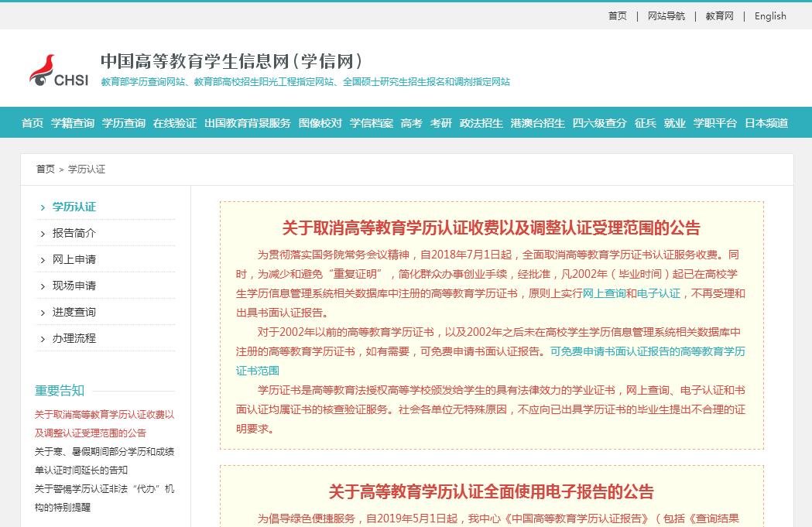
Task: Click 首页 in the breadcrumb trail
Action: tap(46, 169)
